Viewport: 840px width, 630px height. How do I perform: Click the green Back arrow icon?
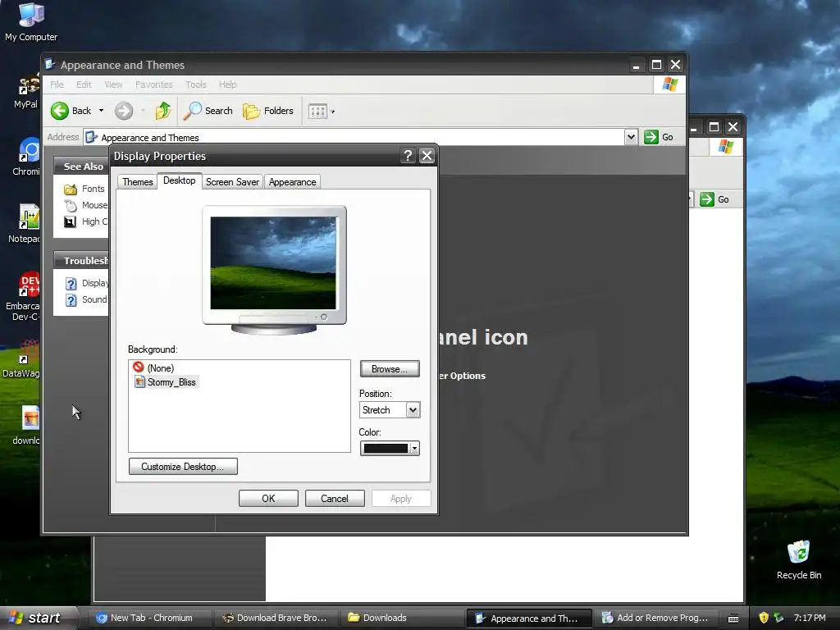[x=59, y=111]
